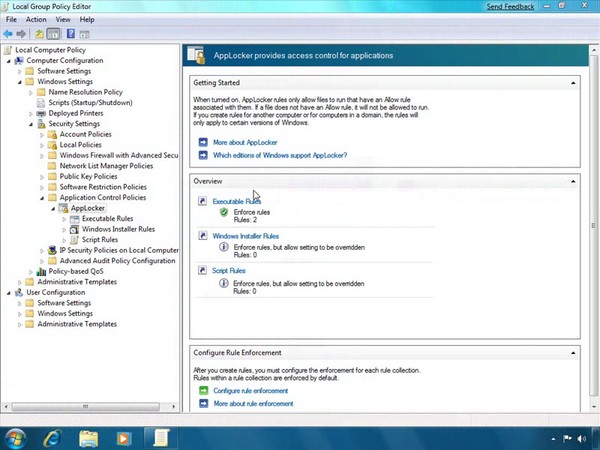Click the IP Security Policies icon
600x450 pixels.
pyautogui.click(x=52, y=250)
